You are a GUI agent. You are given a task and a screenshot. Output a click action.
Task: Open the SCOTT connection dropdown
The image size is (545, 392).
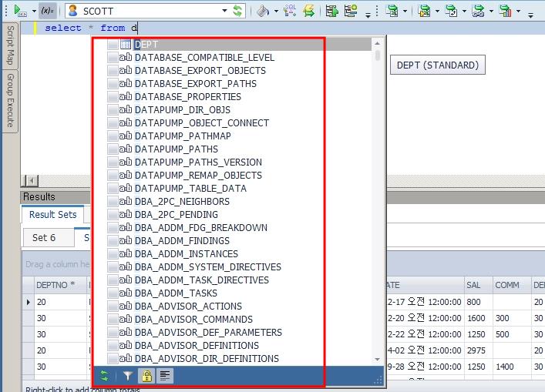pyautogui.click(x=225, y=11)
